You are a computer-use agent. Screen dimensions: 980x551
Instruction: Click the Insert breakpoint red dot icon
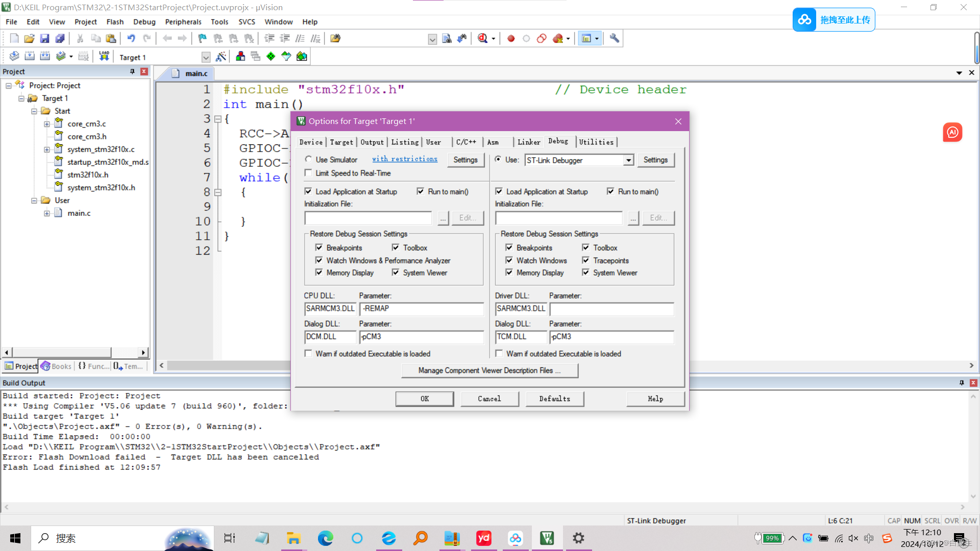click(510, 38)
